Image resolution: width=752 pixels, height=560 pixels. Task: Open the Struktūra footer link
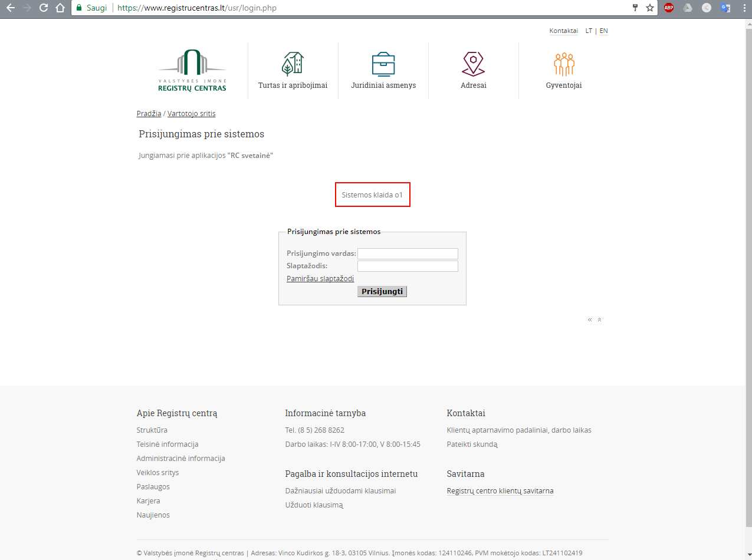(152, 430)
